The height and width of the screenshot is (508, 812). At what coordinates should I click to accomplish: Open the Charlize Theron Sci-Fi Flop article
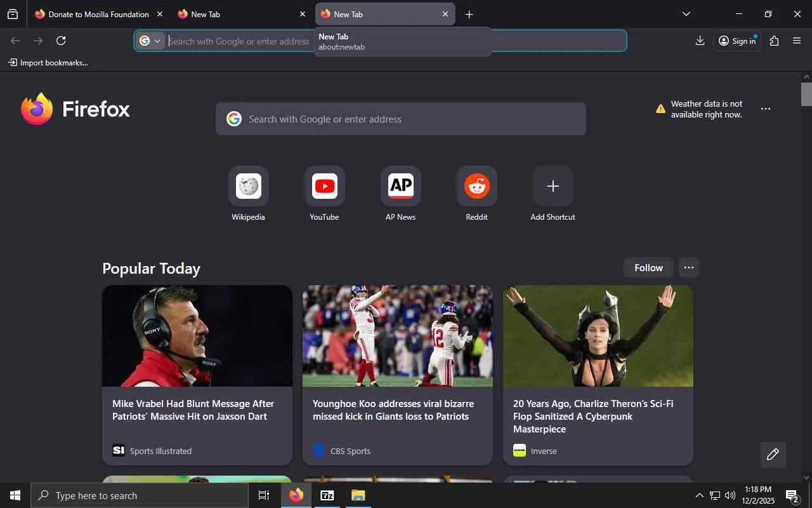click(593, 416)
